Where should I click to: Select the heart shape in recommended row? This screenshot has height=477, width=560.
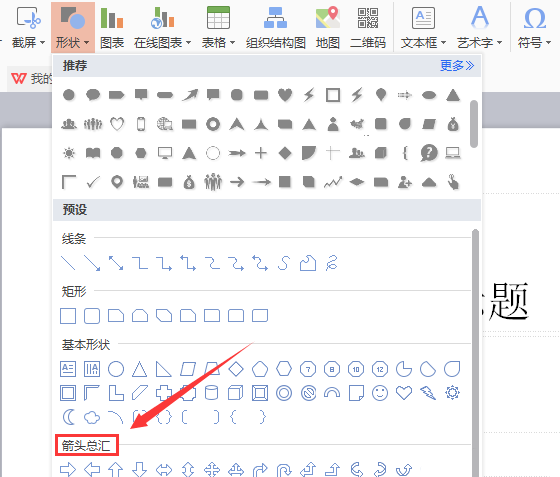click(x=285, y=95)
